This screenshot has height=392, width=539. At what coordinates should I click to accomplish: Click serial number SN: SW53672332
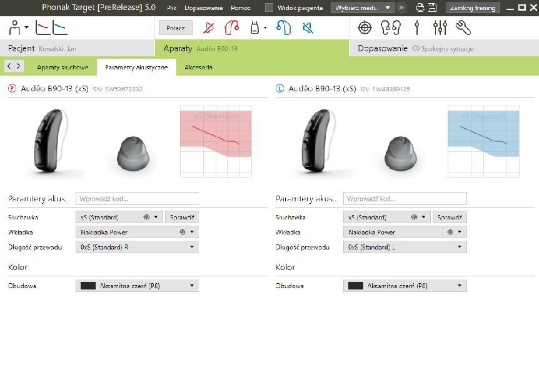[118, 89]
